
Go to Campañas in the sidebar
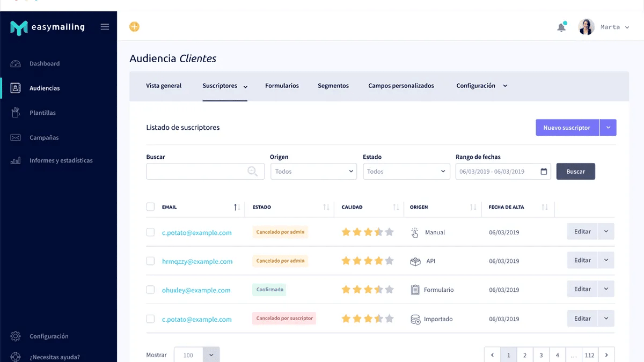[44, 138]
